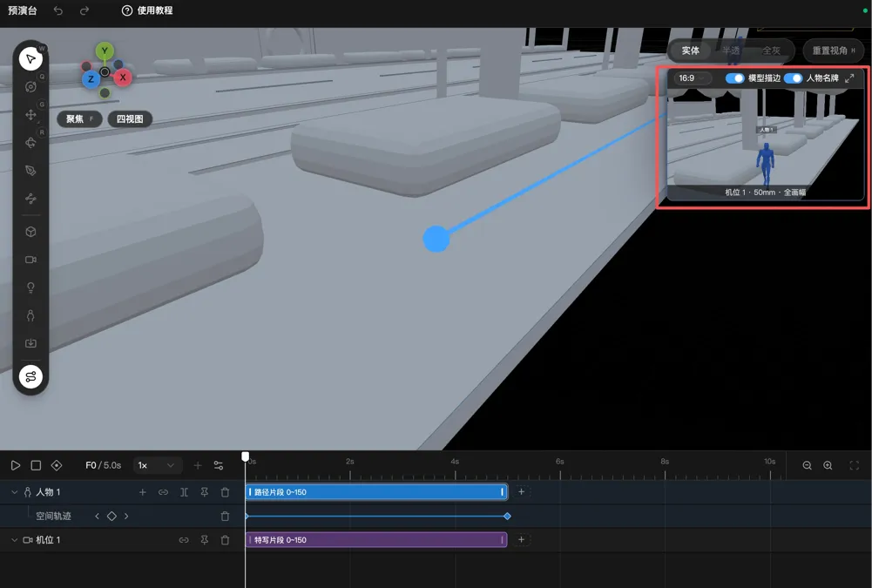
Task: Pin the 人物 1 track
Action: pos(204,492)
